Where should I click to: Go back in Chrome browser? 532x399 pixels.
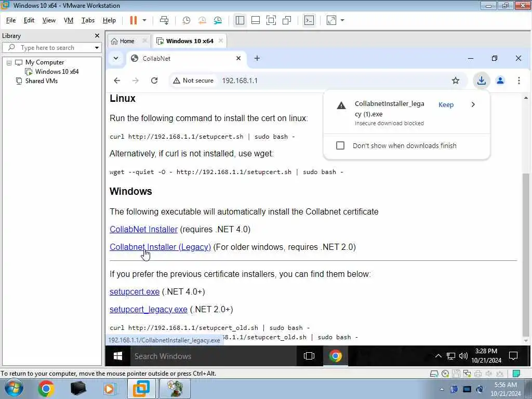coord(117,81)
